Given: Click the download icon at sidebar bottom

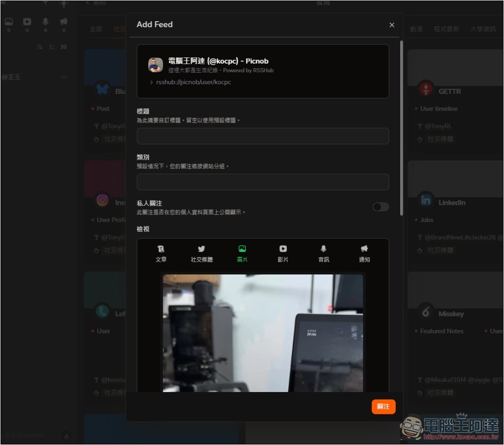Looking at the screenshot, I should 67,436.
